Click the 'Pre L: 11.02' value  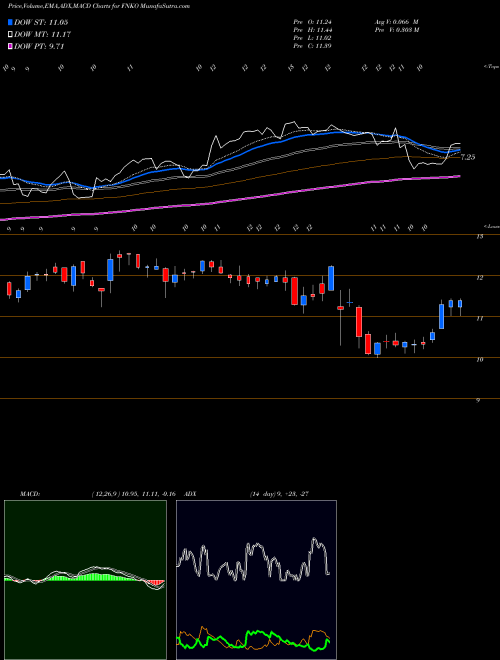tap(312, 38)
